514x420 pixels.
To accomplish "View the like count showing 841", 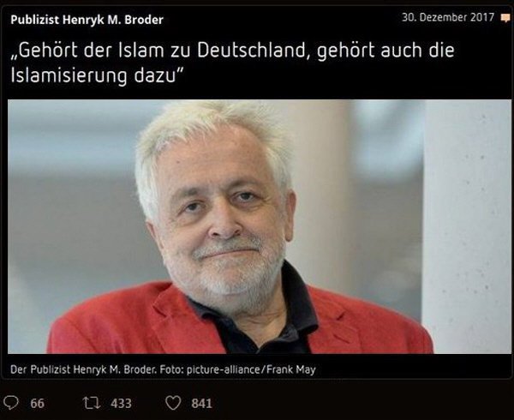I will pos(201,403).
